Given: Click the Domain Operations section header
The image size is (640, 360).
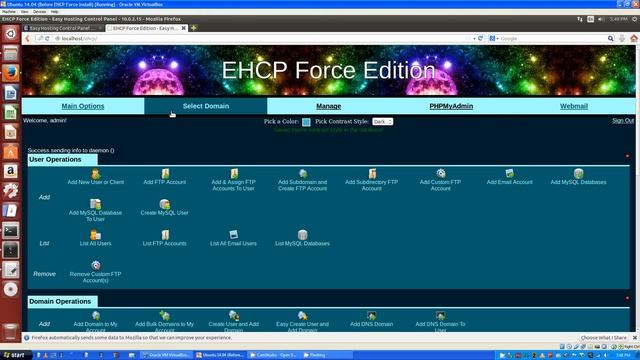Looking at the screenshot, I should [x=62, y=302].
